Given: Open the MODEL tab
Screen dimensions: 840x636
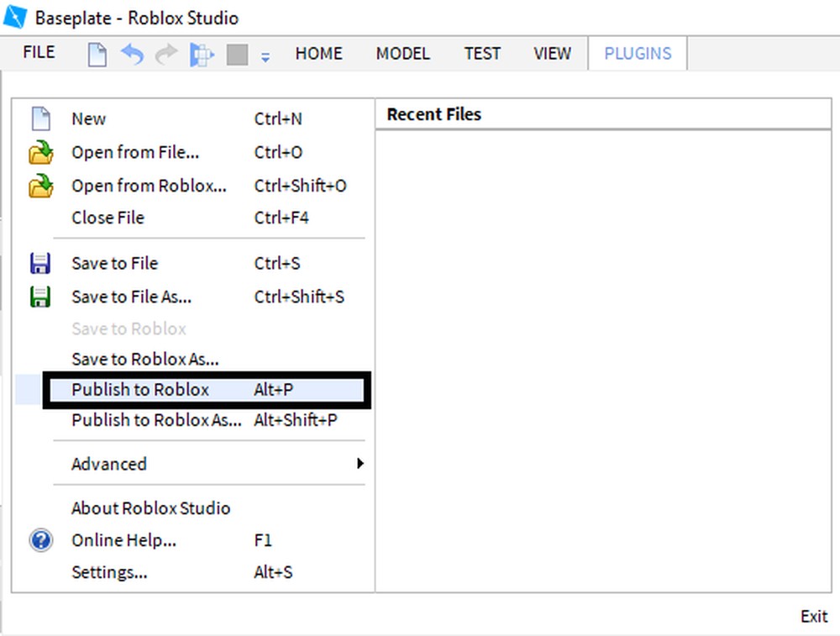Looking at the screenshot, I should pos(402,53).
